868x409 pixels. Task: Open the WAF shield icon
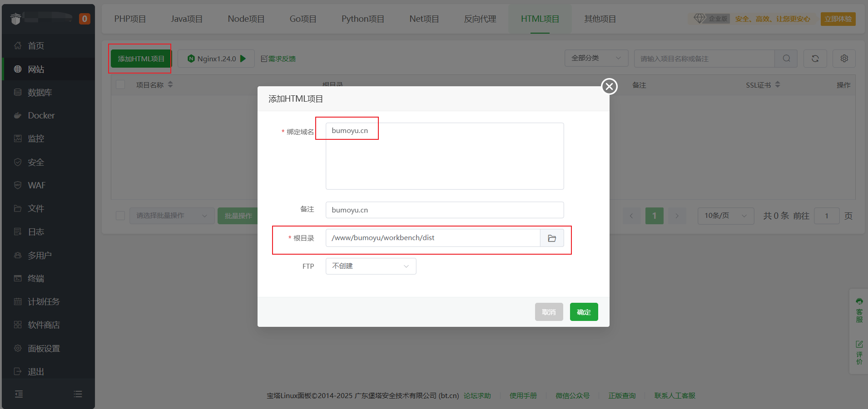pyautogui.click(x=18, y=185)
